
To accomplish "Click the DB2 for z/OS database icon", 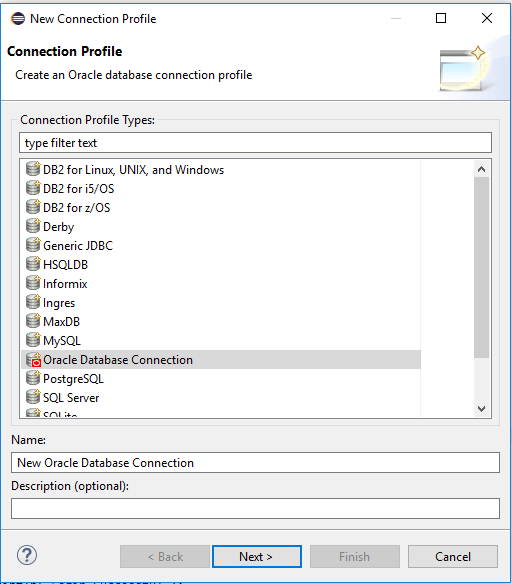I will pos(33,207).
